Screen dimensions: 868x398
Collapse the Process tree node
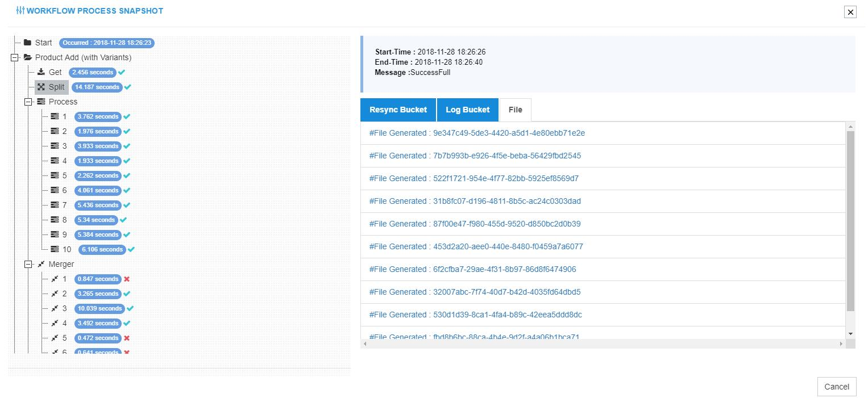coord(28,102)
